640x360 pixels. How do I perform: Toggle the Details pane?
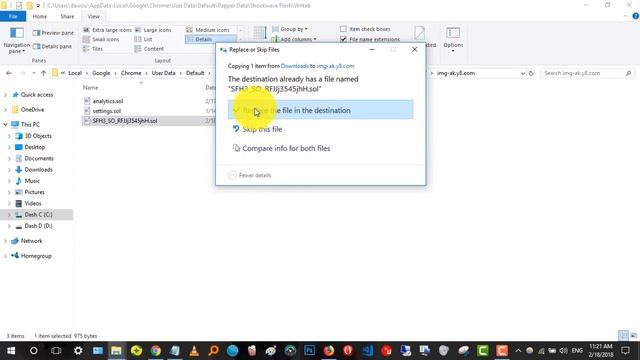point(53,47)
